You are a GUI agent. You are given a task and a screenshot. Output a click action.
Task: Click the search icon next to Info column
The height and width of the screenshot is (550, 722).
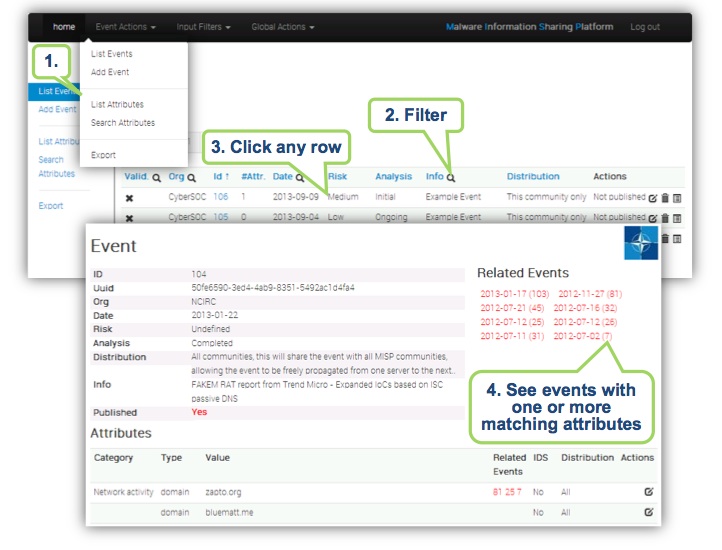[x=451, y=177]
